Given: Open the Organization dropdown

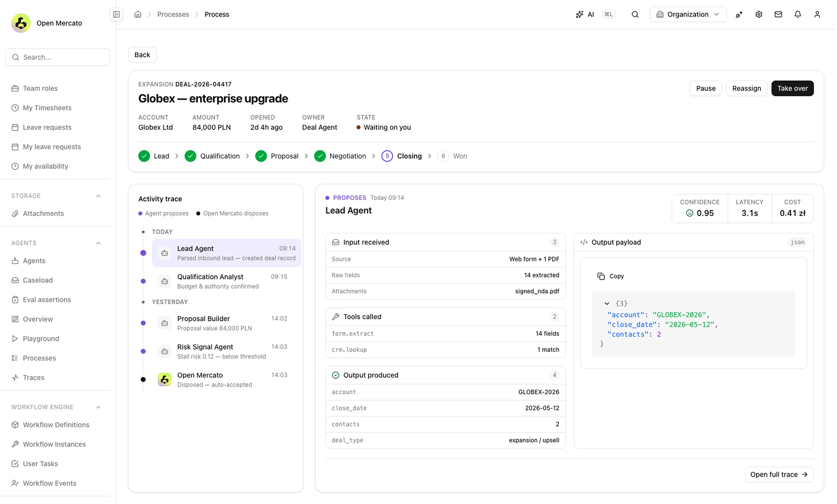Looking at the screenshot, I should coord(688,14).
